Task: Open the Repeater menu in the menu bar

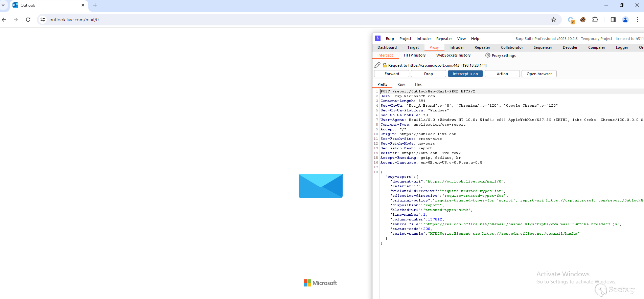Action: click(x=444, y=39)
